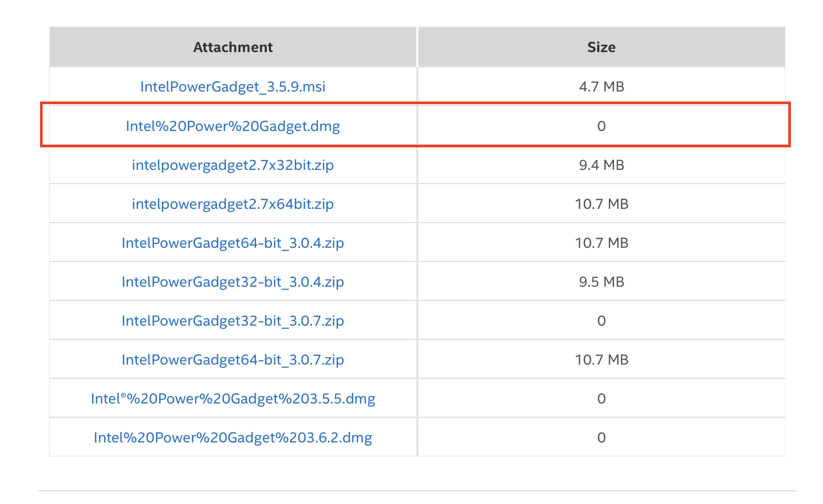Download IntelPowerGadget64-bit_3.0.7.zip
823x504 pixels.
pyautogui.click(x=233, y=360)
